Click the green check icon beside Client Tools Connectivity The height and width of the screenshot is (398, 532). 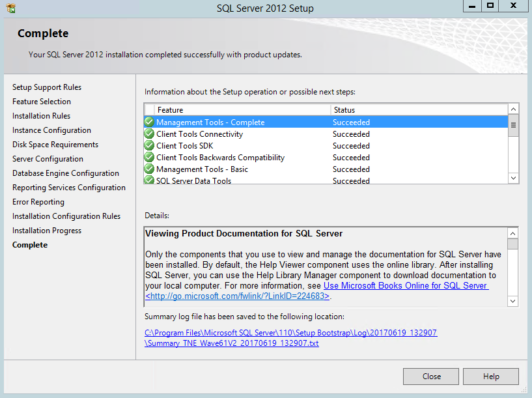click(x=149, y=134)
